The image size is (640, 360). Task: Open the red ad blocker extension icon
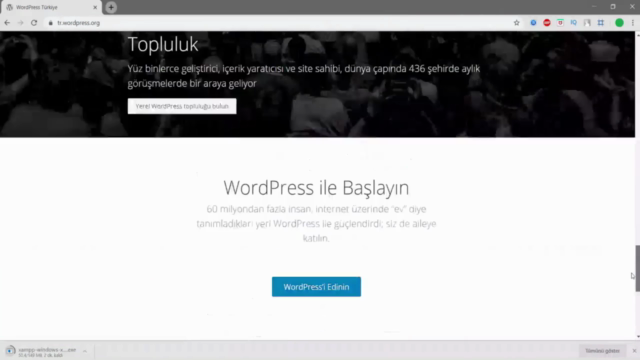coord(547,23)
